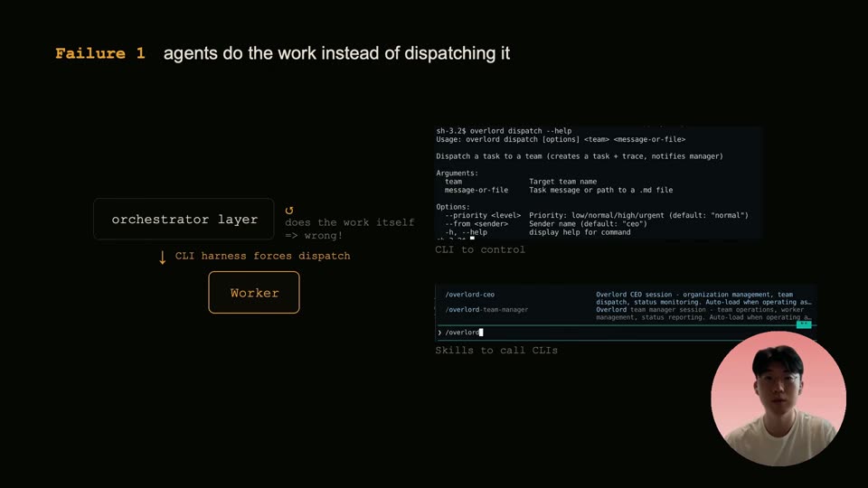
Task: Click the 'Overlord CEO session' description text
Action: click(x=703, y=298)
